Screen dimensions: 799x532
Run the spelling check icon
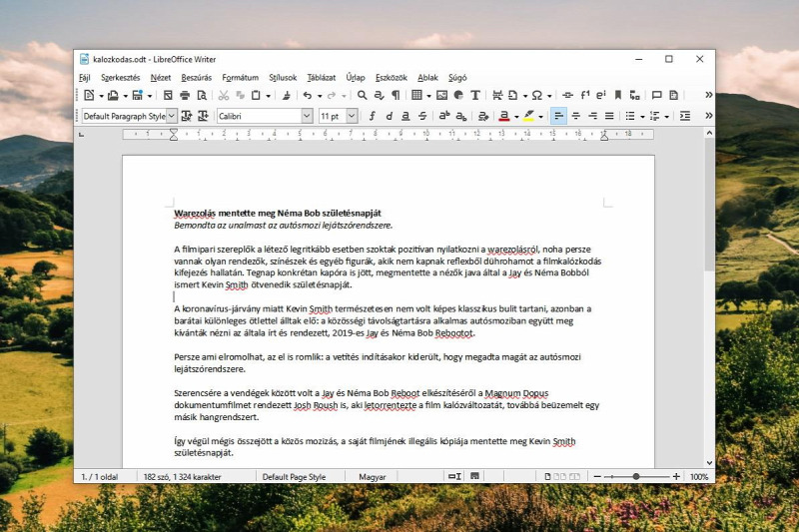tap(379, 95)
